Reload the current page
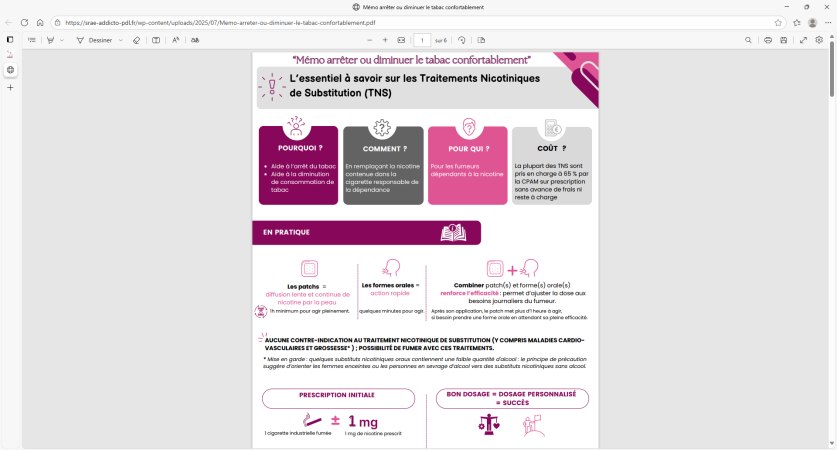The image size is (837, 450). point(25,22)
